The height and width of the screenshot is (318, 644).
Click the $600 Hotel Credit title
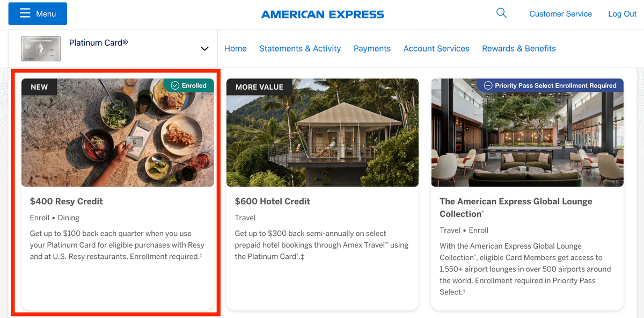click(x=273, y=201)
